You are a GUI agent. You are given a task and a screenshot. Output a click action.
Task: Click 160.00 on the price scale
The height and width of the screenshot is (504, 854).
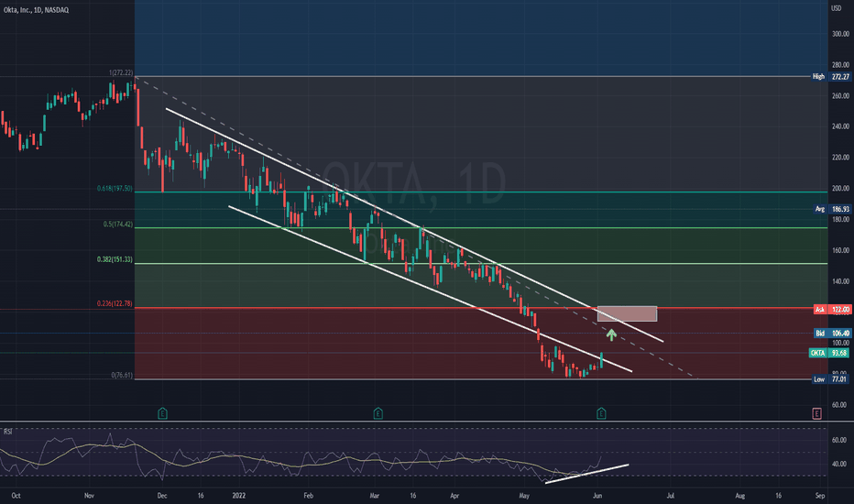[x=840, y=251]
